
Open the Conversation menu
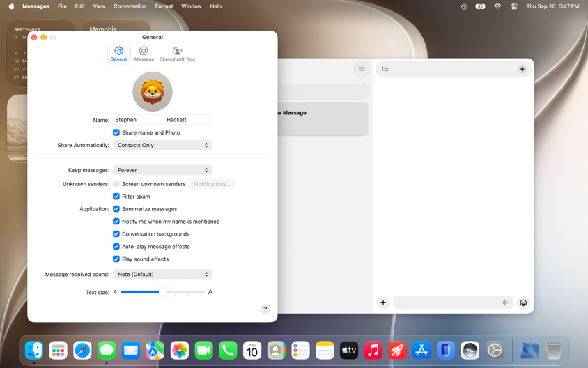click(130, 6)
